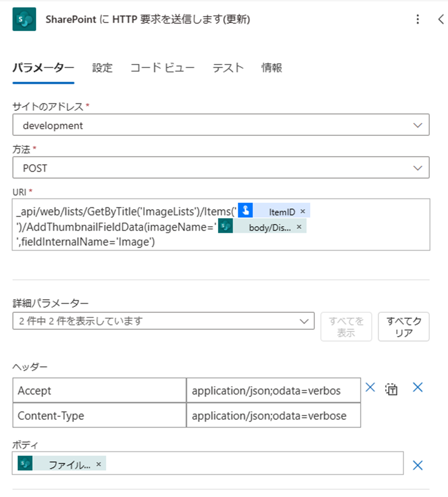Open the three-dot options menu

pyautogui.click(x=418, y=19)
